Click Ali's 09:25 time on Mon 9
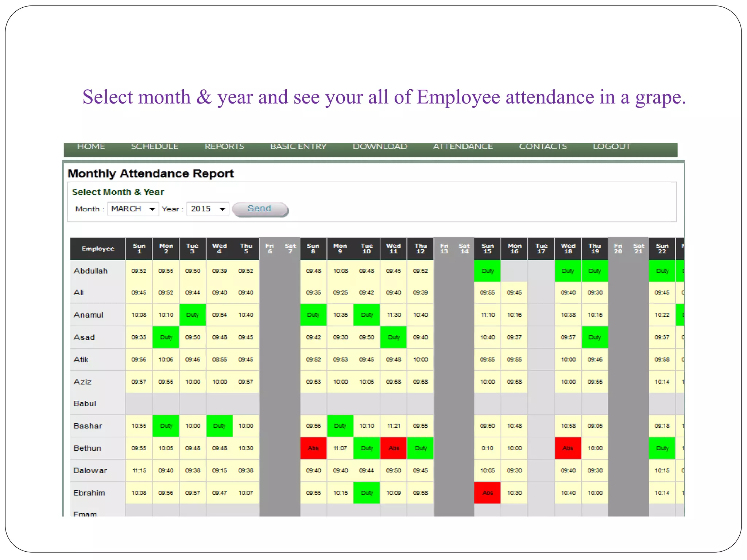 click(x=340, y=293)
